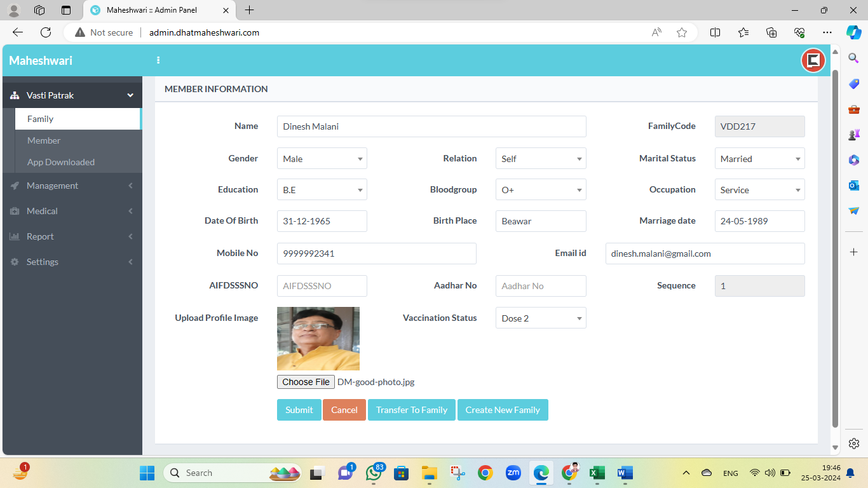Open the Workspaces icon in title bar
Image resolution: width=868 pixels, height=488 pixels.
(39, 10)
